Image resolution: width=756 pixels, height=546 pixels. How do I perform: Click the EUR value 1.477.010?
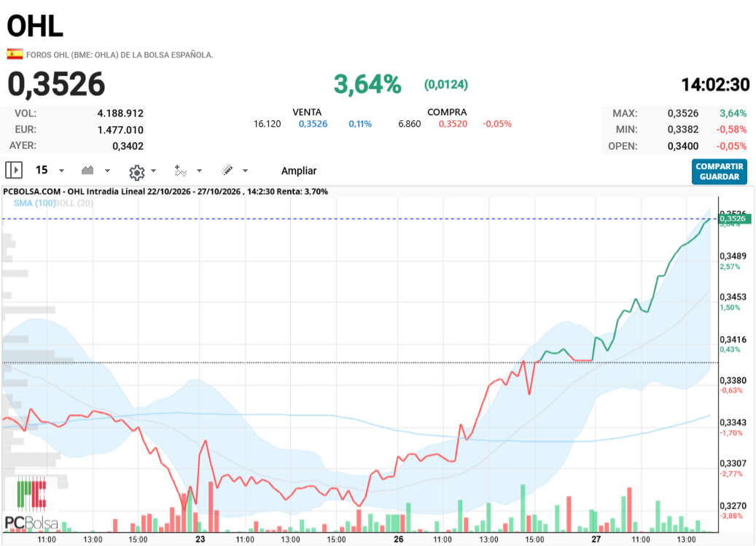[120, 130]
